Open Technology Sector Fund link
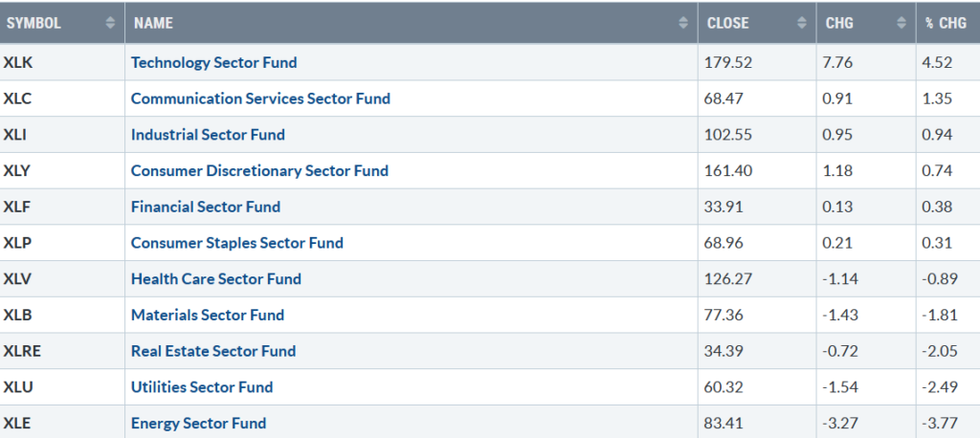 [213, 62]
